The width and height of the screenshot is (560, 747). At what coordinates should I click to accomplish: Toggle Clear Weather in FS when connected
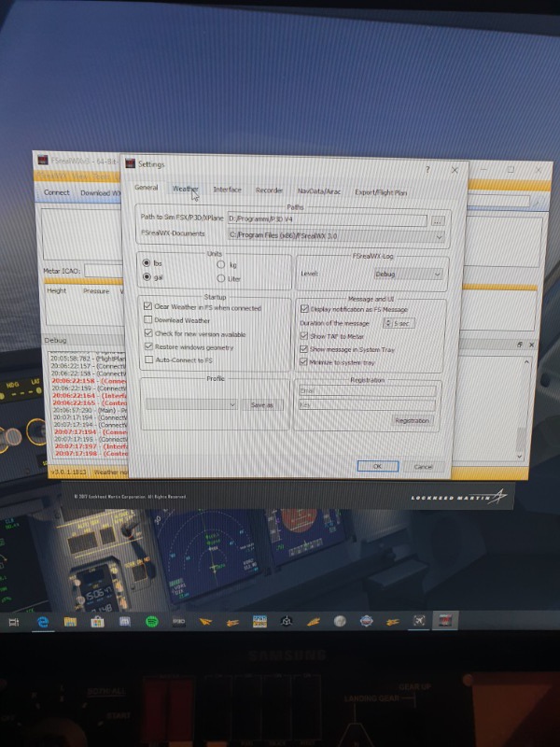click(x=148, y=306)
